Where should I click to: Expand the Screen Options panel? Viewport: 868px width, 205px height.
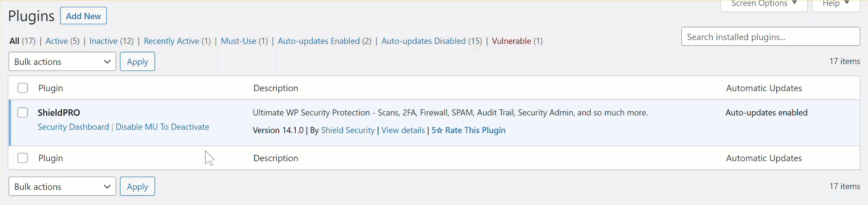(764, 4)
